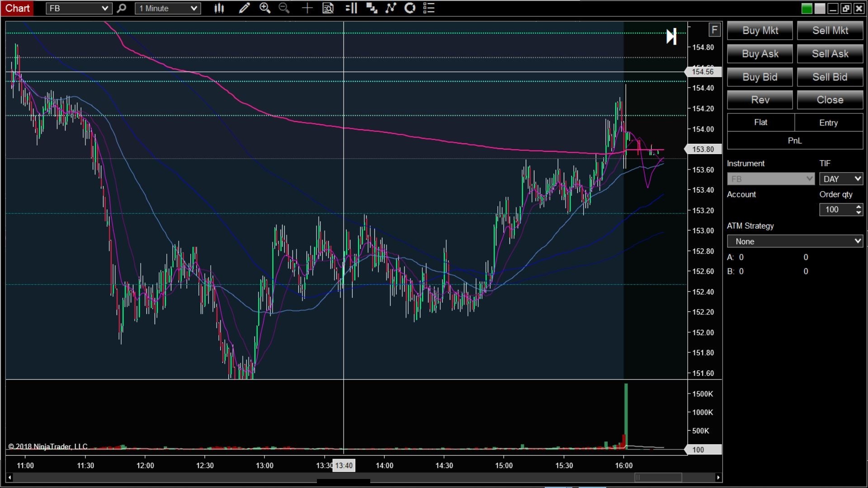Select the pencil drawing tools icon
The image size is (868, 488).
[244, 8]
